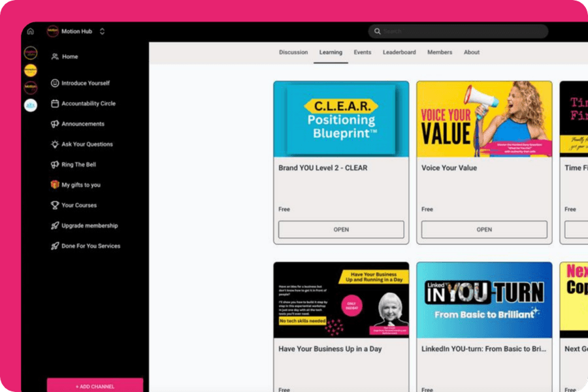Open the Home channel label
Viewport: 588px width, 392px height.
pos(70,57)
